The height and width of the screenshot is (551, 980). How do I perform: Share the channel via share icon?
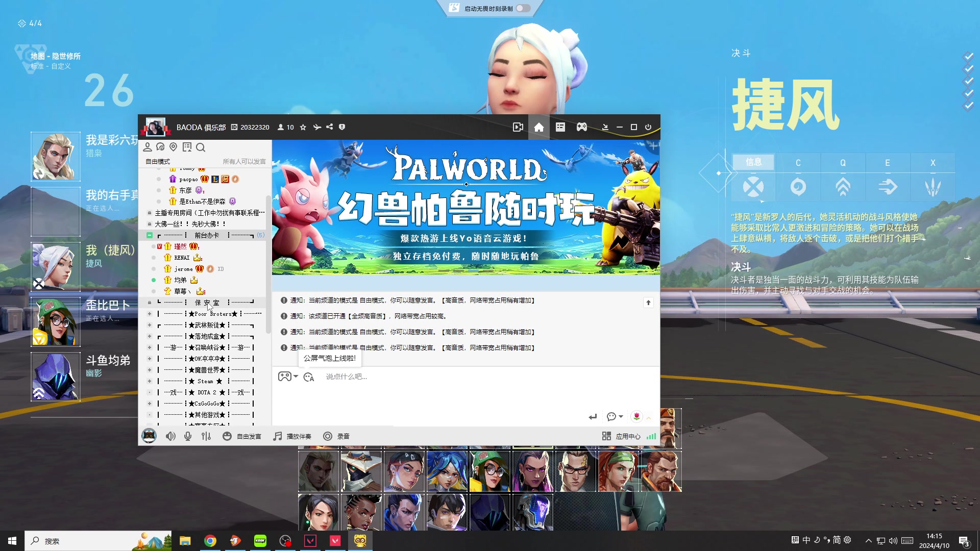330,127
